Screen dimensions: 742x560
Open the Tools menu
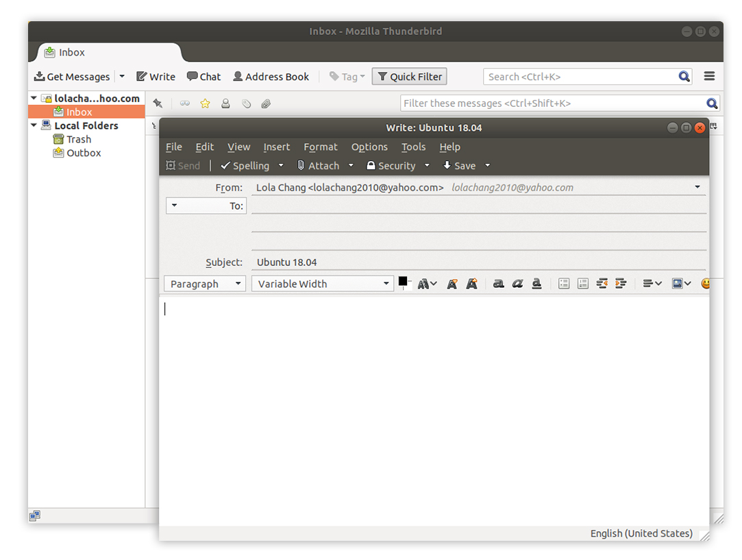[x=413, y=147]
